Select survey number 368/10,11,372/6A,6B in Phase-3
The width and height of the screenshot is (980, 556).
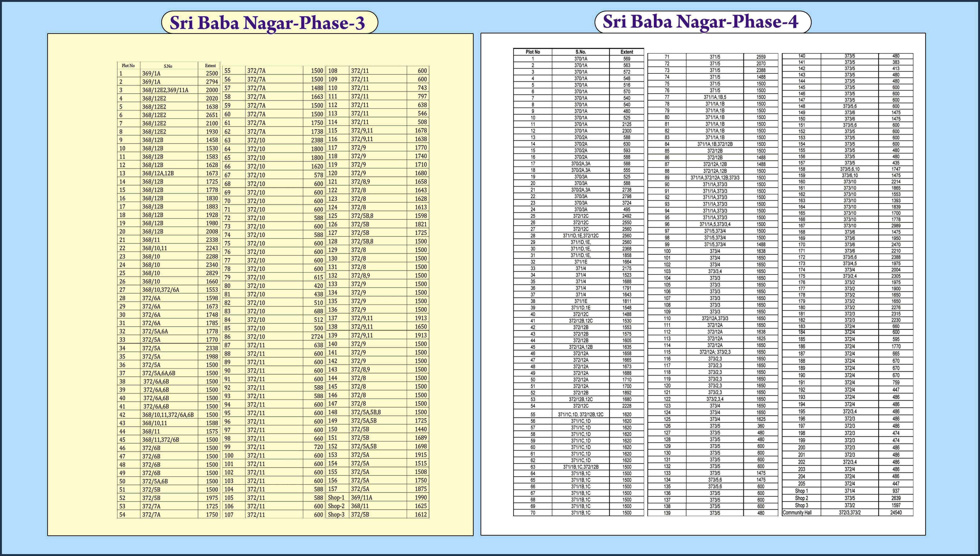click(x=168, y=415)
